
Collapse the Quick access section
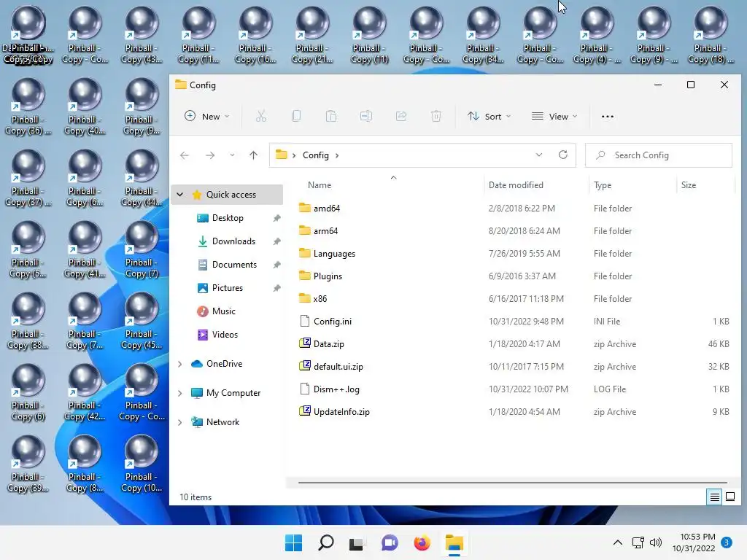click(x=179, y=194)
